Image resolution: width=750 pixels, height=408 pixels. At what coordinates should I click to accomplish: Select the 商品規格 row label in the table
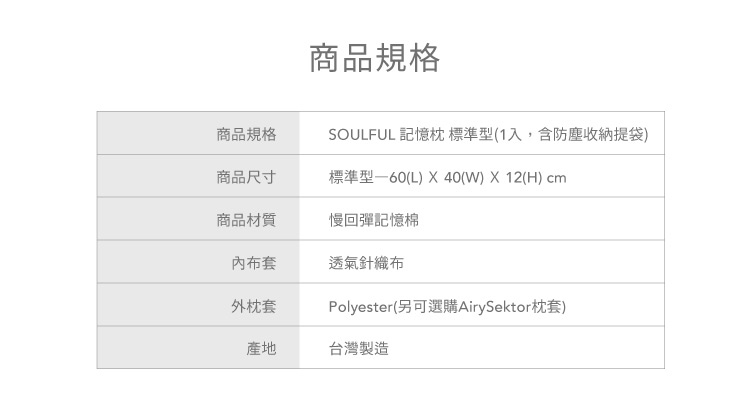(246, 135)
